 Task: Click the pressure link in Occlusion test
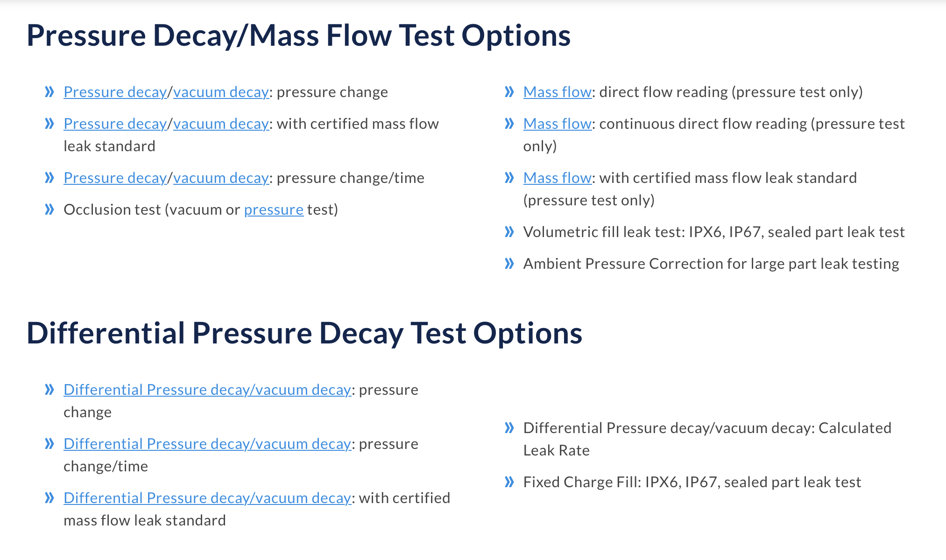tap(274, 210)
